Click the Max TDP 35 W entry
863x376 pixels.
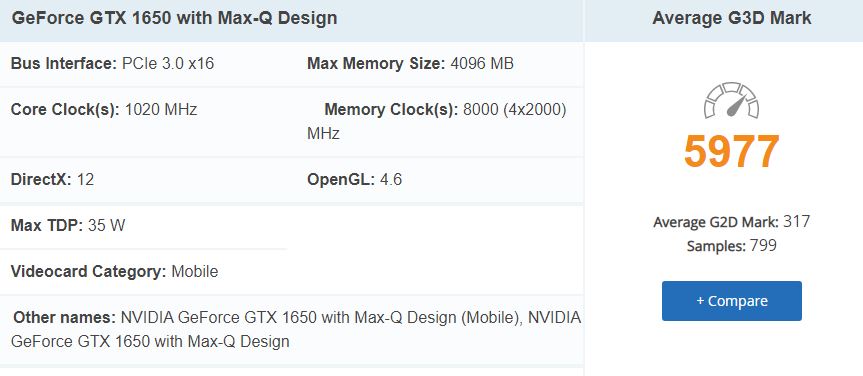click(68, 225)
